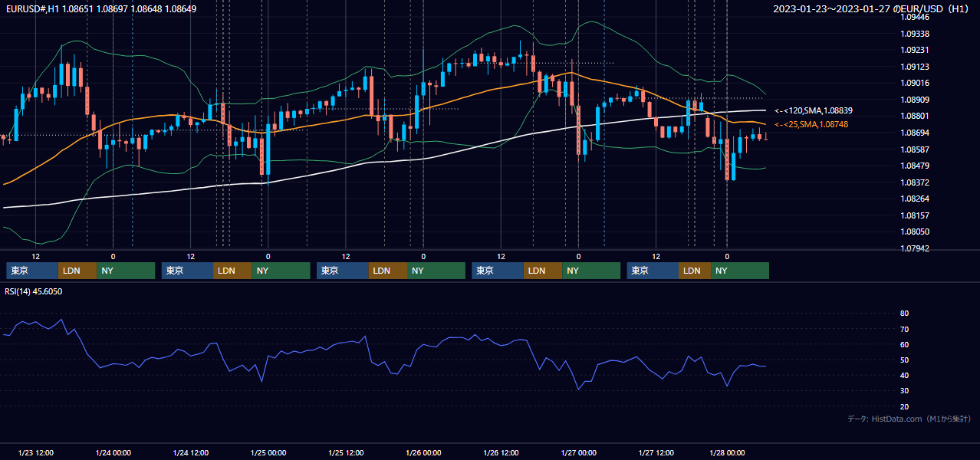Click price axis value 1.09338
Screen dimensions: 980x460
click(x=914, y=34)
